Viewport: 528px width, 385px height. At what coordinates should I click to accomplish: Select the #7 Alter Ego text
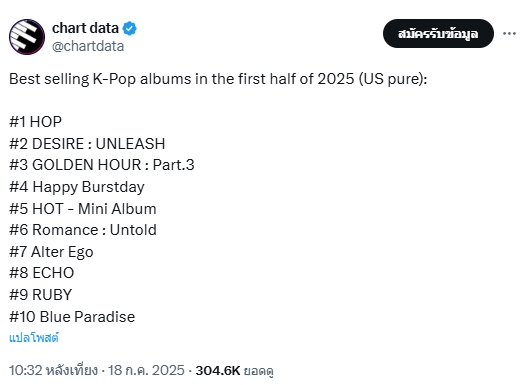pos(51,252)
